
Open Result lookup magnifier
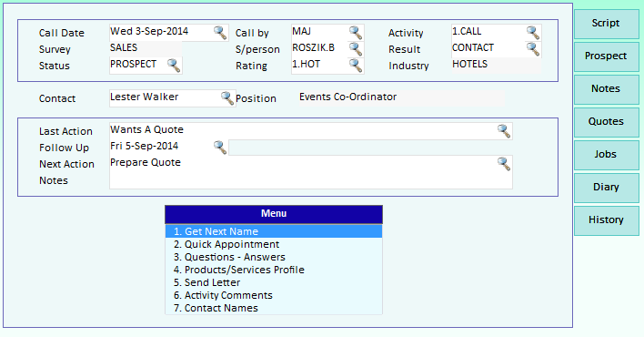click(533, 49)
